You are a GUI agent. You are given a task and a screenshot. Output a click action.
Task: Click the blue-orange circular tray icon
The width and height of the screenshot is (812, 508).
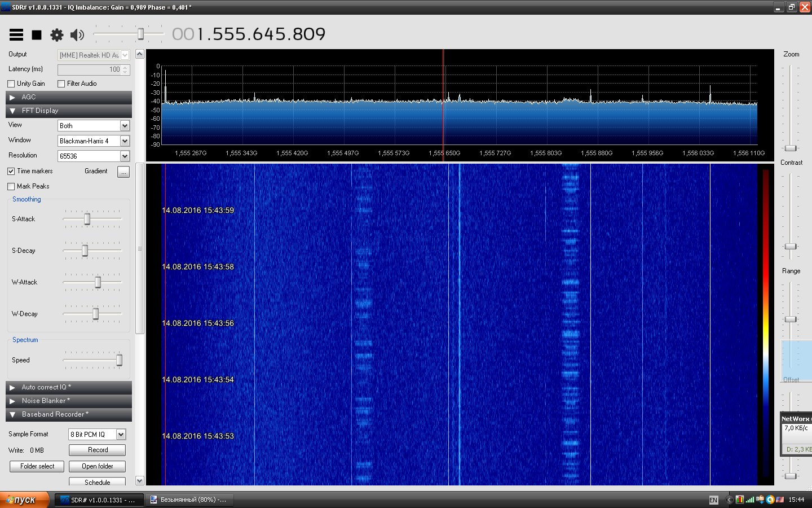[x=770, y=500]
